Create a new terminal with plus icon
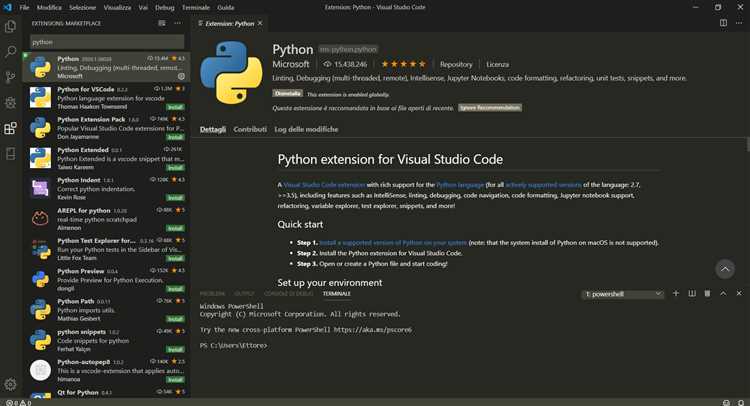Image resolution: width=750 pixels, height=406 pixels. click(676, 293)
